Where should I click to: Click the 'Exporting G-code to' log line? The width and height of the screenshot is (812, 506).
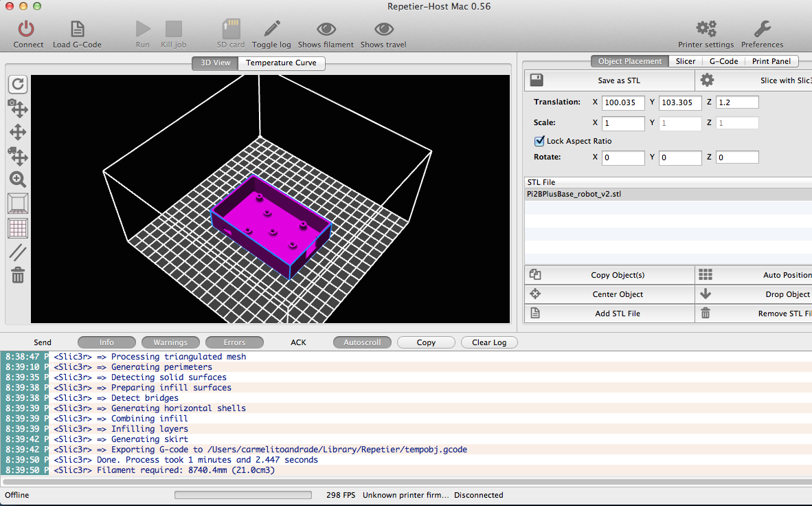[x=406, y=450]
